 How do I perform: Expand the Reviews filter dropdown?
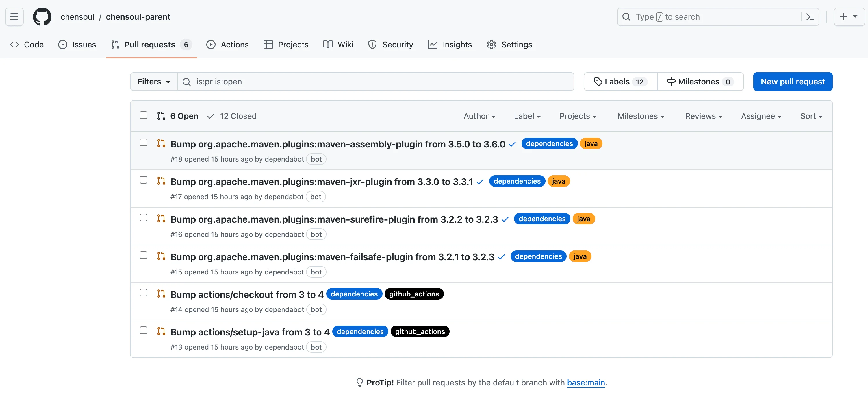point(704,116)
